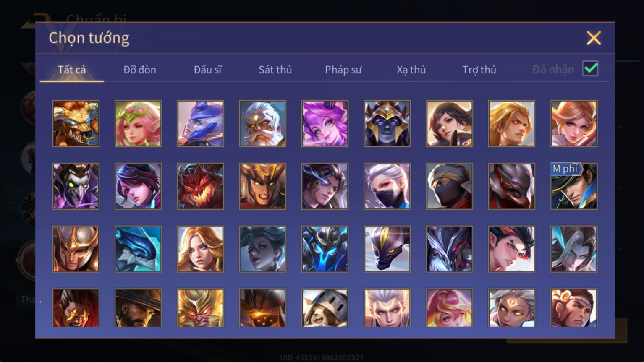Pick the golden monkey king hero
644x362 pixels.
tap(200, 308)
